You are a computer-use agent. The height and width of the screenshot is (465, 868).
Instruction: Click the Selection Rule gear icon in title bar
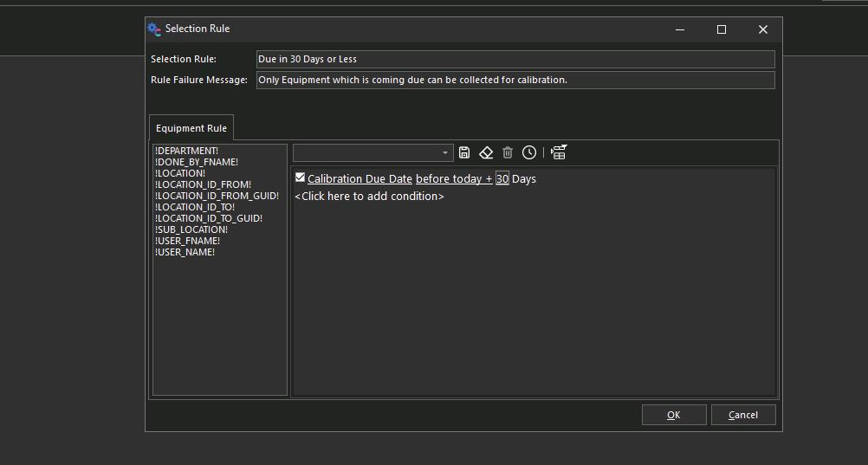click(x=154, y=29)
